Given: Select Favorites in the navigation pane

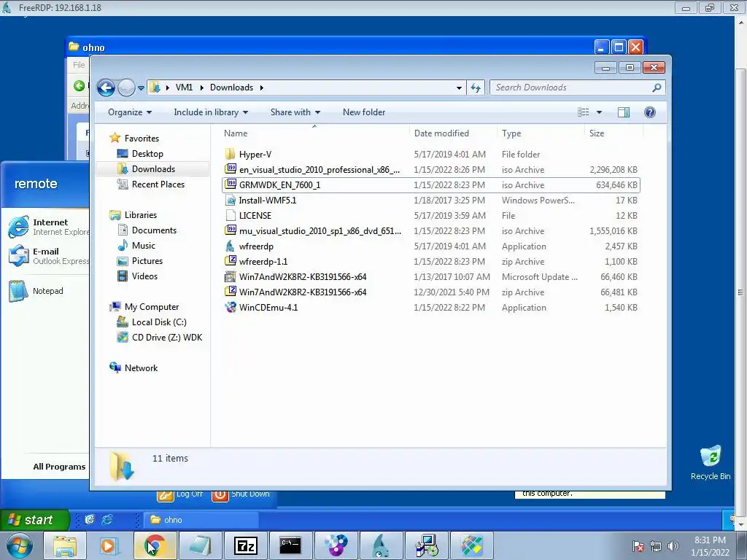Looking at the screenshot, I should [142, 139].
